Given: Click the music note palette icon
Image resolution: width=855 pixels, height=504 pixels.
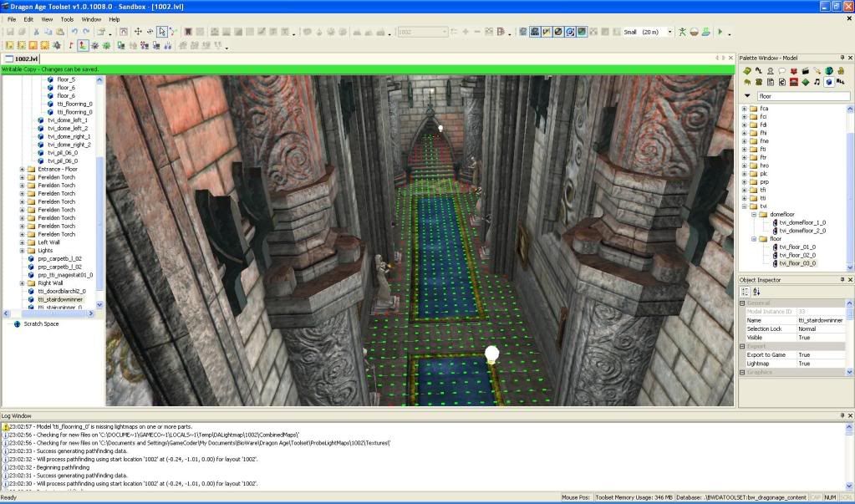Looking at the screenshot, I should point(817,82).
